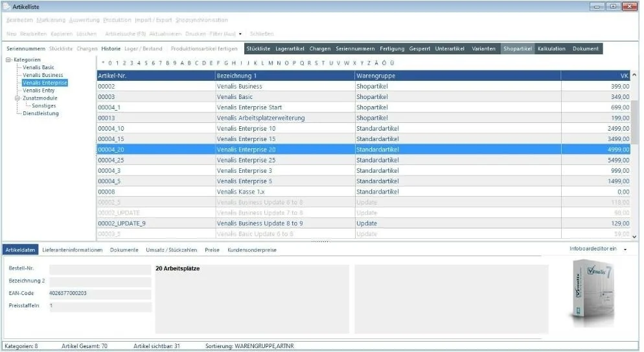Open the Bearbeiten menu

[x=19, y=19]
